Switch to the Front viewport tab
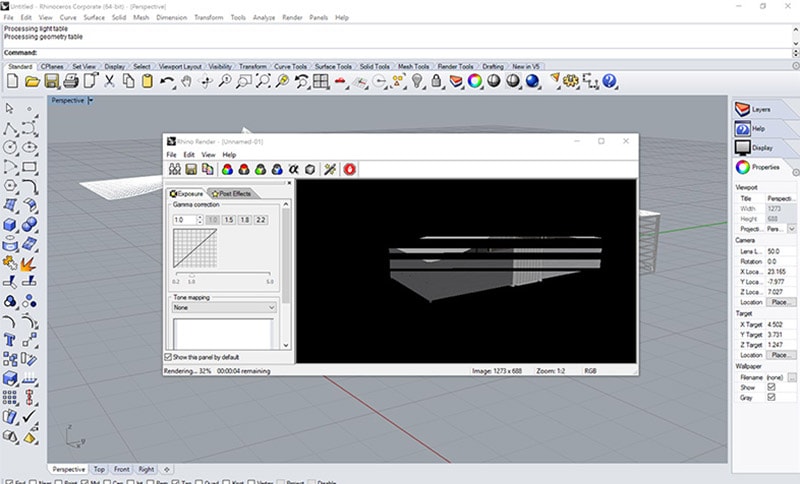The height and width of the screenshot is (484, 800). point(121,469)
